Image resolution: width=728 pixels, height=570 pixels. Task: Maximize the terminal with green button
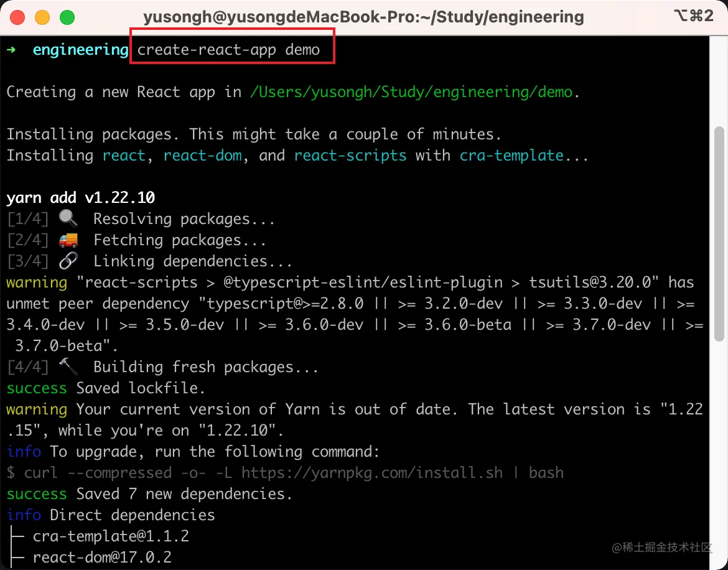point(67,17)
